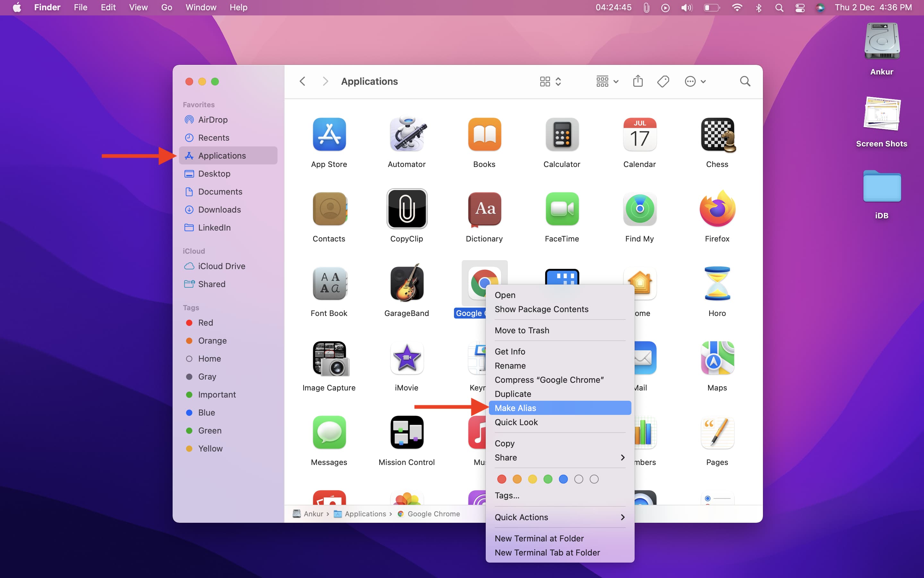Click the Contacts app icon
The height and width of the screenshot is (578, 924).
point(329,209)
